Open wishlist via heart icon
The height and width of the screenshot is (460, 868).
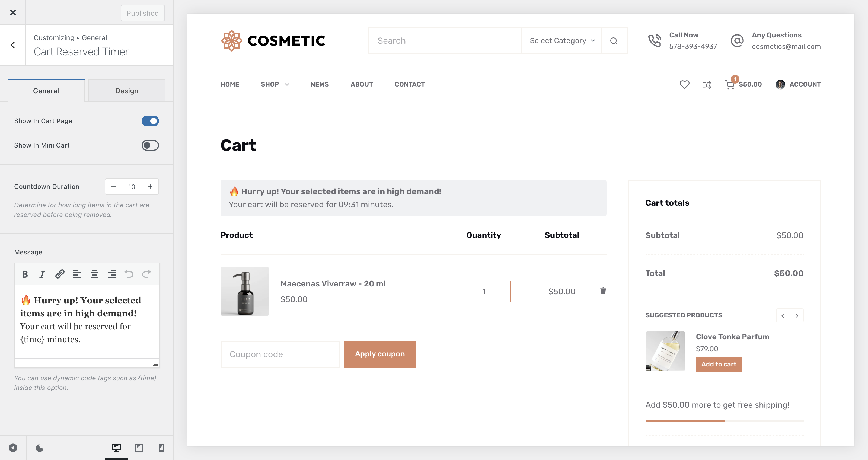(x=684, y=84)
